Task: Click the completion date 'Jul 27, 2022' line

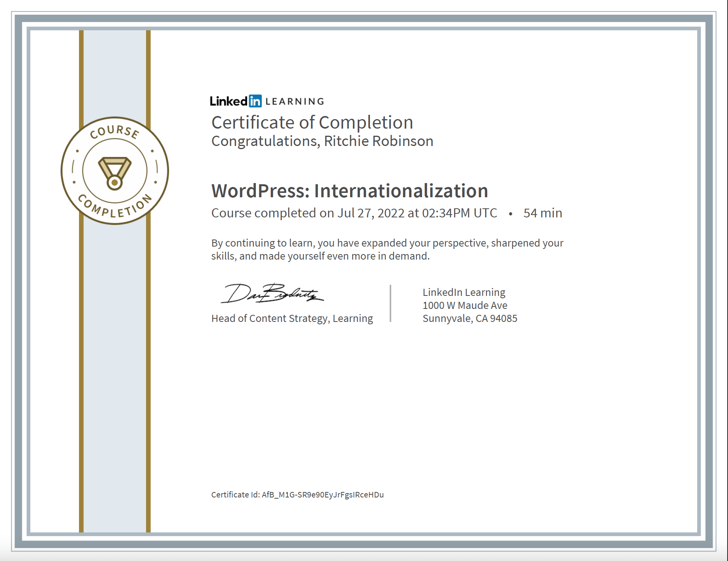Action: tap(354, 213)
